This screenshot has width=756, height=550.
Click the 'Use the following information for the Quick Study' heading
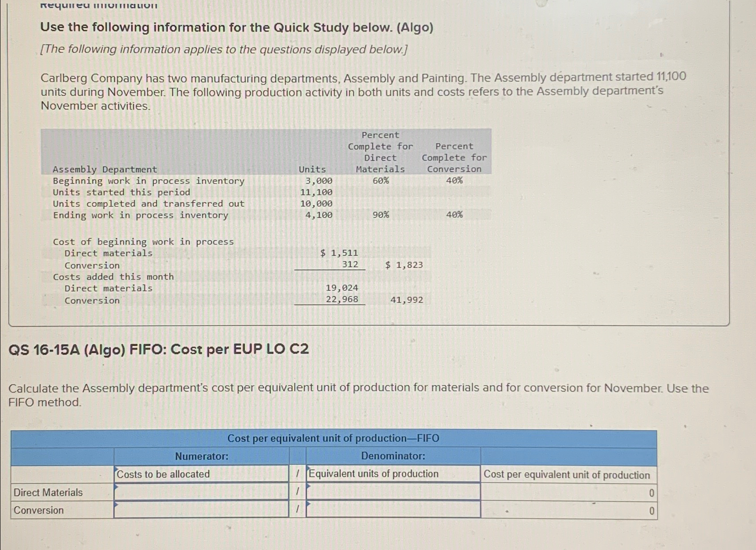(x=237, y=28)
